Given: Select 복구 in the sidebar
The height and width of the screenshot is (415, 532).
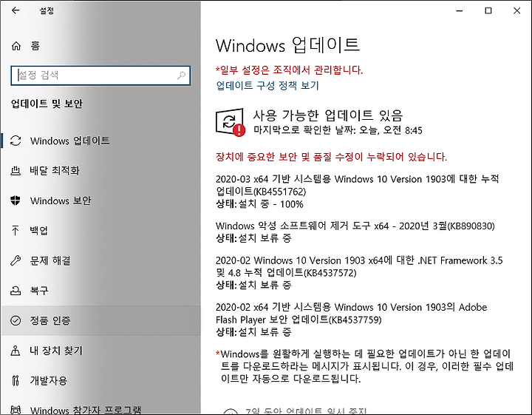Looking at the screenshot, I should pos(100,291).
